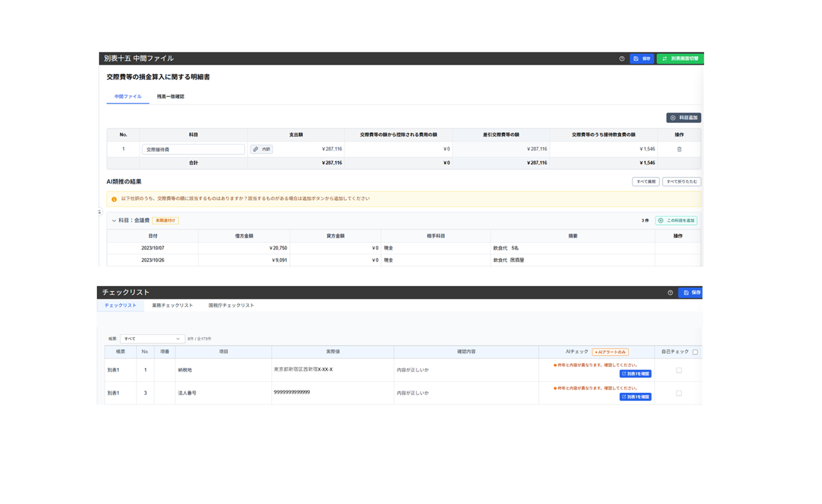The width and height of the screenshot is (822, 504).
Task: Open 国税庁チェックリスト tab
Action: 231,306
